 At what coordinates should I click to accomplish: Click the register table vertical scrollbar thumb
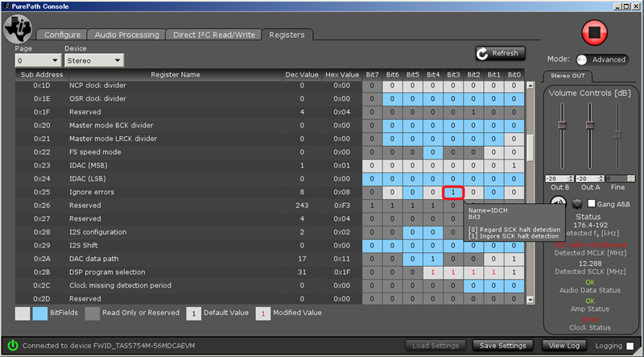tap(530, 147)
